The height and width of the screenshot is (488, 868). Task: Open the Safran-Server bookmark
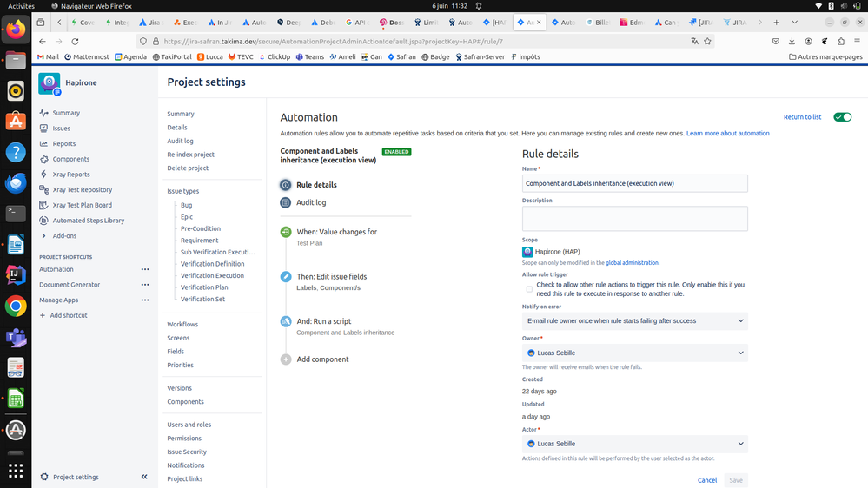(x=480, y=57)
